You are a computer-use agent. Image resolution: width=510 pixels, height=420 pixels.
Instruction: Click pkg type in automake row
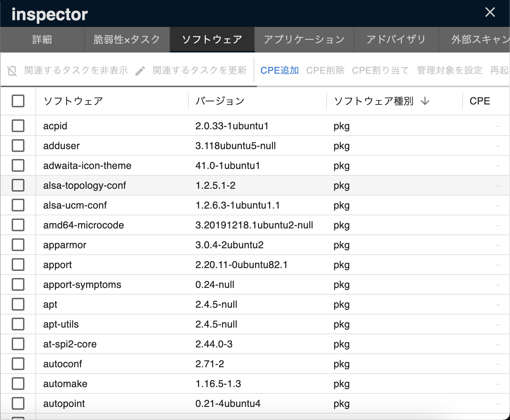pos(342,384)
